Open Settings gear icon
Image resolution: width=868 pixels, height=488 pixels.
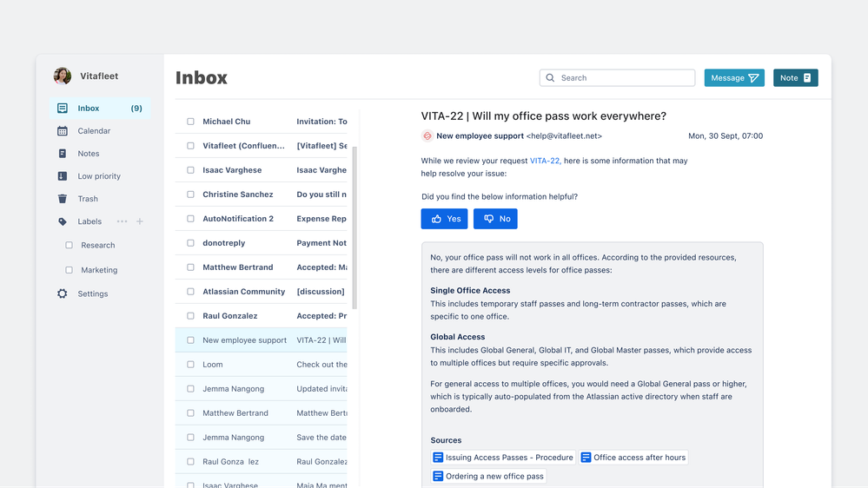coord(63,293)
